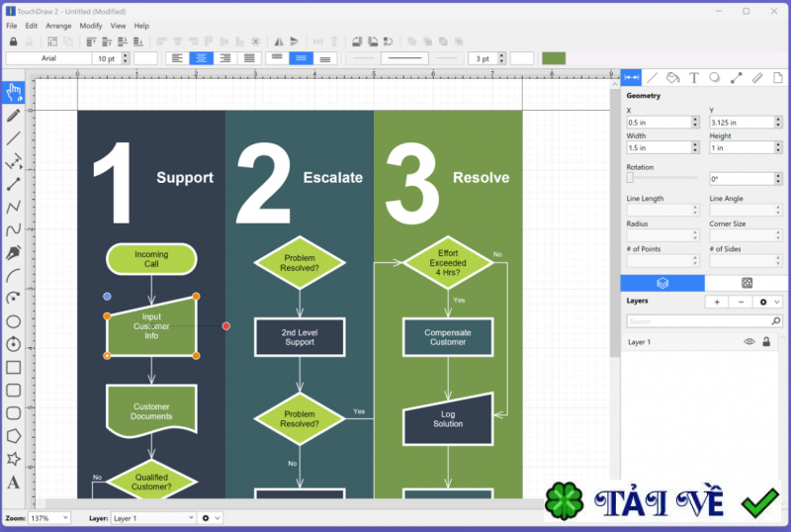This screenshot has height=532, width=791.
Task: Hide Layer 1 with the eye icon
Action: 749,341
